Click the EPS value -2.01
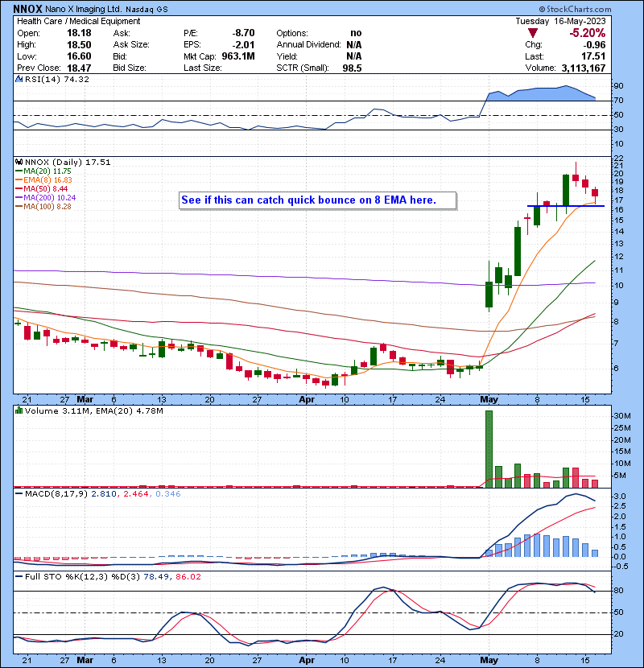644x668 pixels. click(x=243, y=45)
